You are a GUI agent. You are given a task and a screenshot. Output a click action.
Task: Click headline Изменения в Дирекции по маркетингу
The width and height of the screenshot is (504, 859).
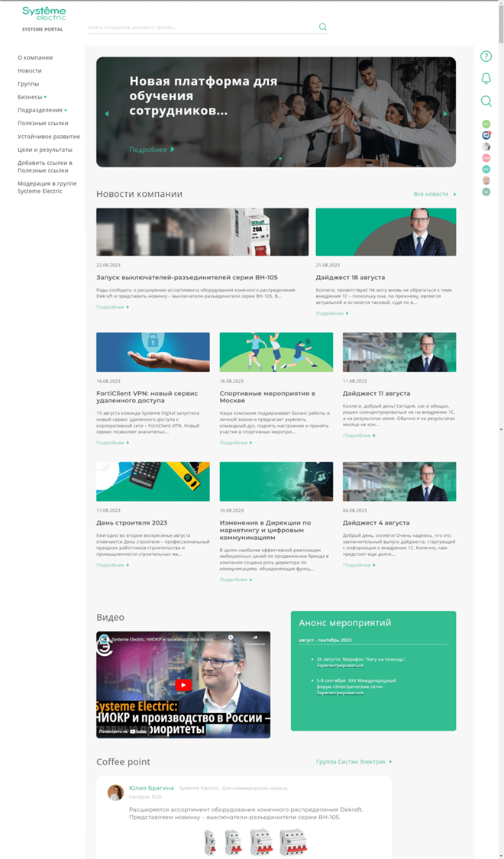pos(266,531)
